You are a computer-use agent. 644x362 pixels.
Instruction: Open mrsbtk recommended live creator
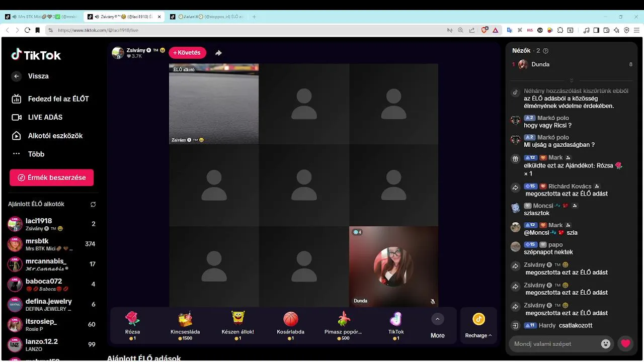[52, 244]
